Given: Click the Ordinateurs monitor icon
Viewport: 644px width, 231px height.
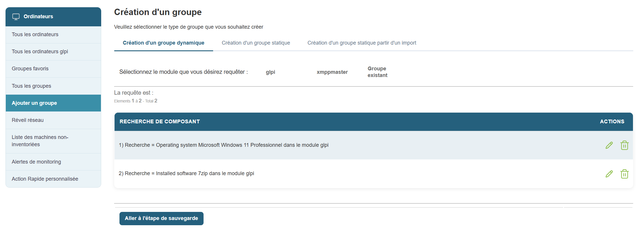Looking at the screenshot, I should [16, 17].
